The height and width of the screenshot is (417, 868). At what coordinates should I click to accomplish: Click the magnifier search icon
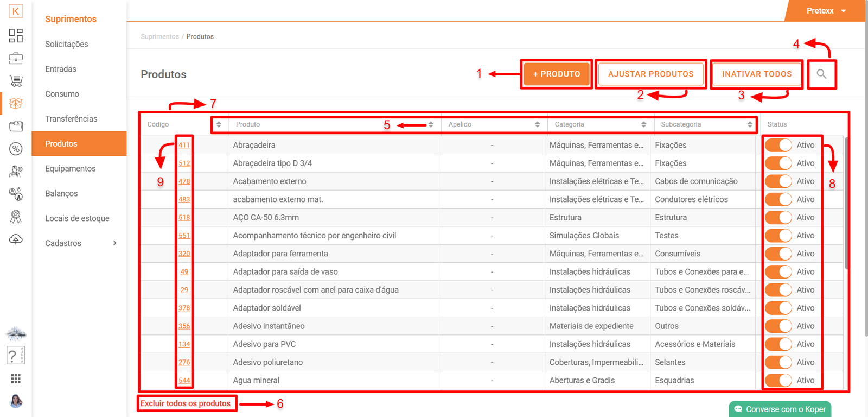821,74
